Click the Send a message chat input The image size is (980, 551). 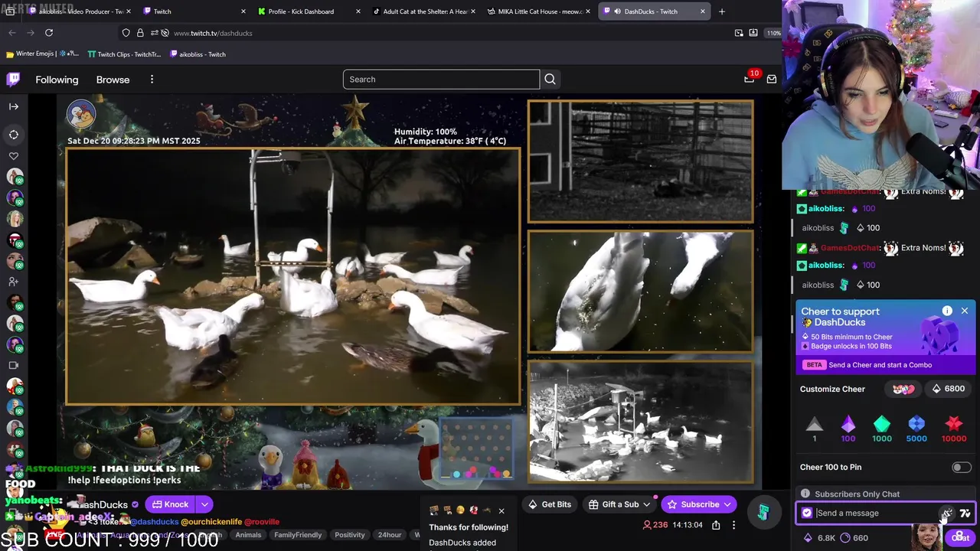click(877, 514)
